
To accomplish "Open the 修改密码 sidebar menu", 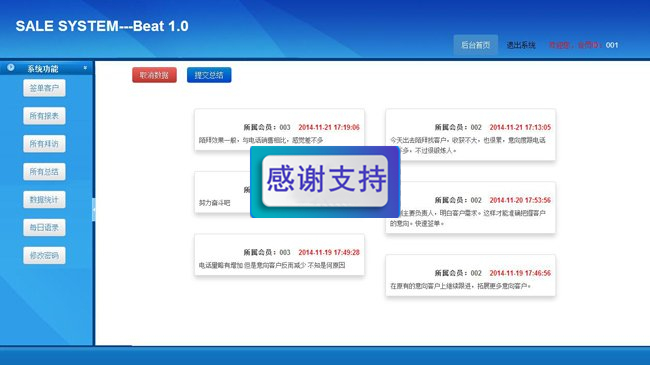I will pyautogui.click(x=44, y=256).
